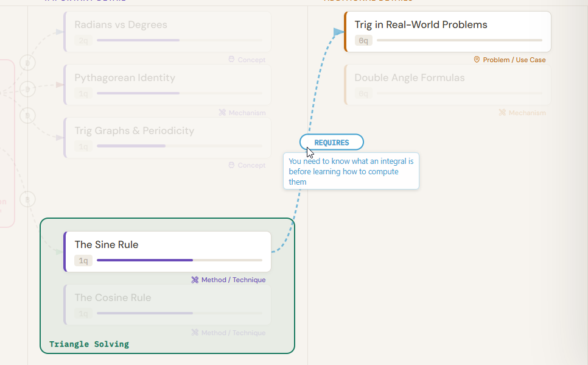Click The Sine Rule purple progress bar
588x365 pixels.
[x=145, y=260]
